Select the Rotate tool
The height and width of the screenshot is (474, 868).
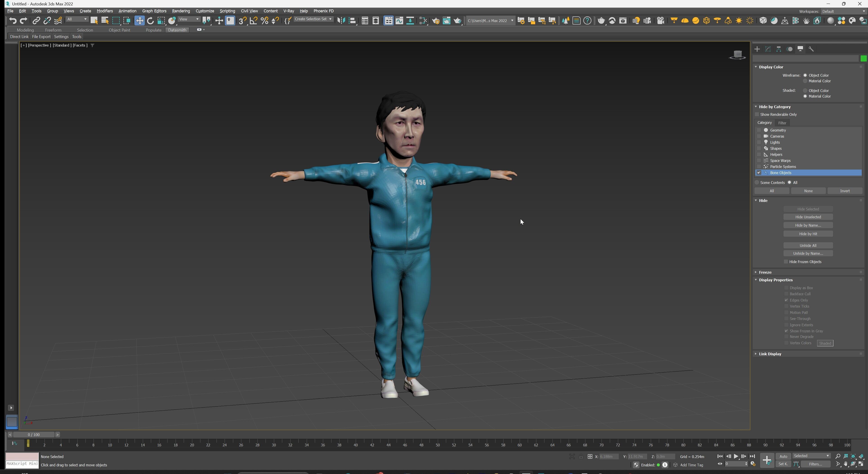click(x=150, y=21)
